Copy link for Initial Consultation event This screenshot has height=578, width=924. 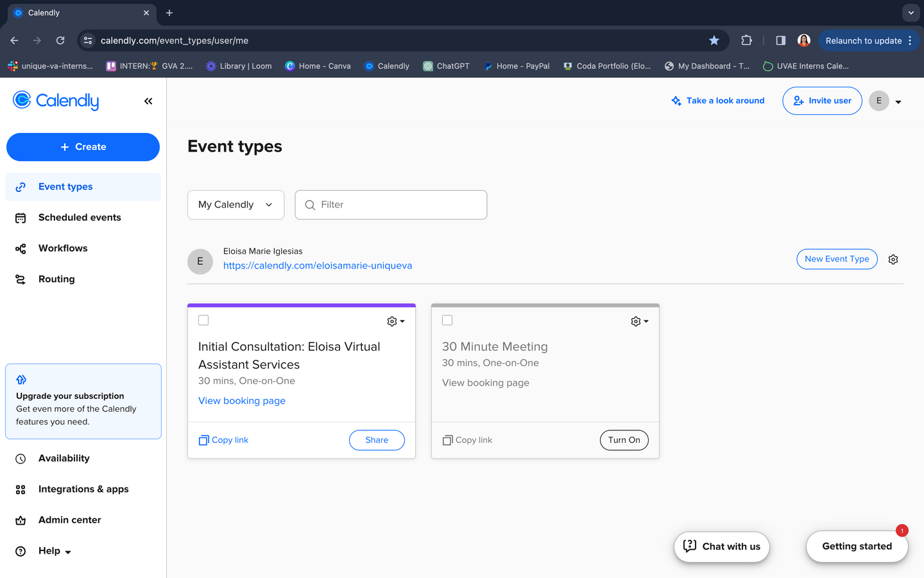point(223,440)
